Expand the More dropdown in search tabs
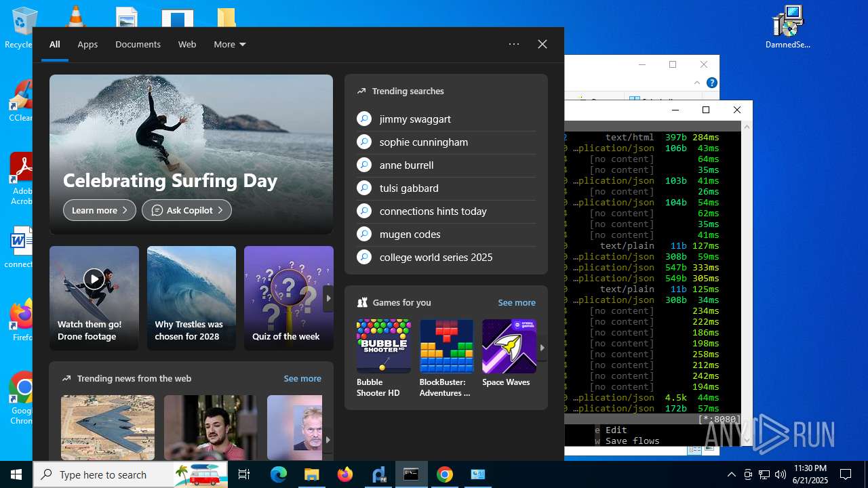 (230, 44)
